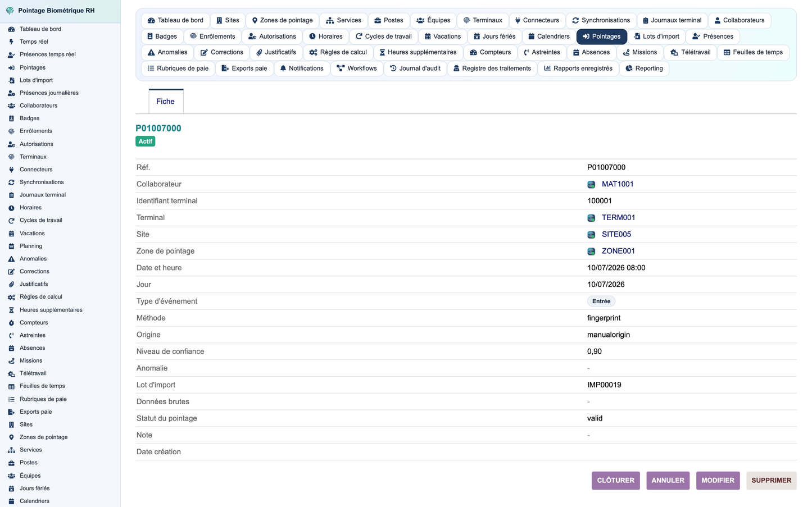Viewport: 812px width, 507px height.
Task: Click the object icon next to SITE005
Action: tap(591, 235)
